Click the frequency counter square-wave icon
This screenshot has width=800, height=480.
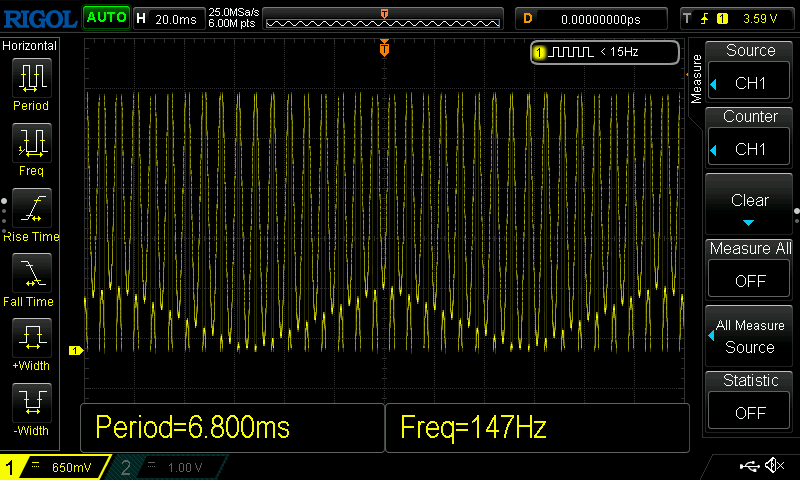click(x=573, y=52)
